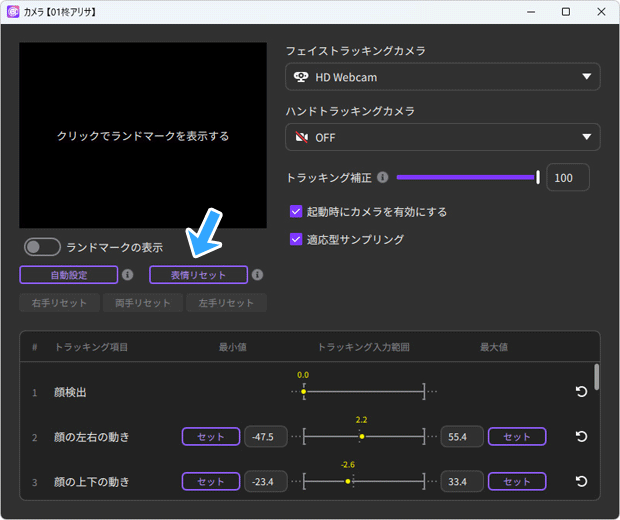This screenshot has width=620, height=520.
Task: Reset the 顔の上下の動き row with its revert icon
Action: 581,481
